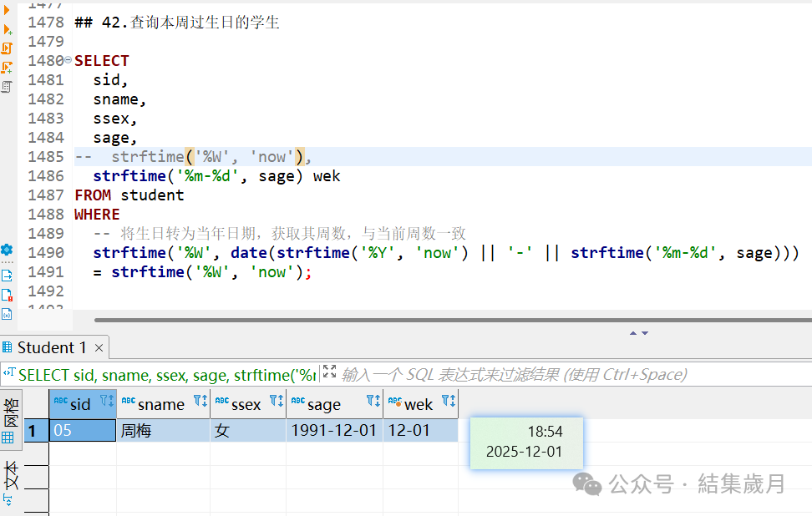812x516 pixels.
Task: Place cursor on the SELECT keyword
Action: tap(102, 61)
